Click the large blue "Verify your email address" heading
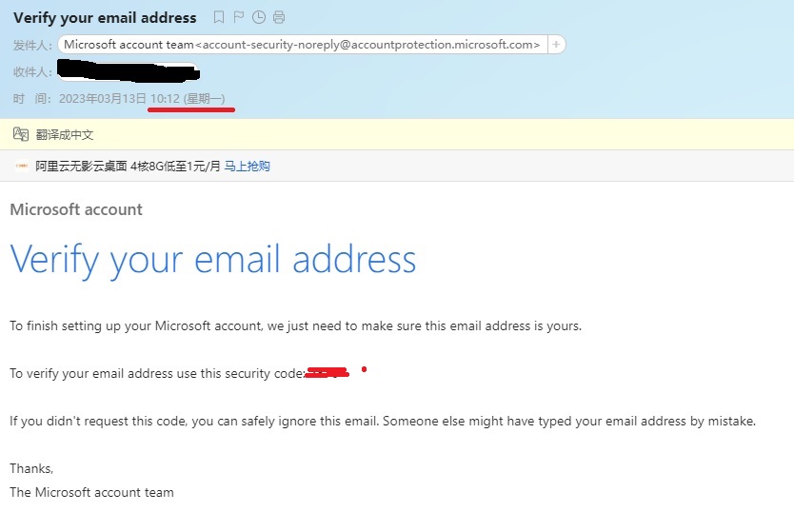 coord(213,259)
